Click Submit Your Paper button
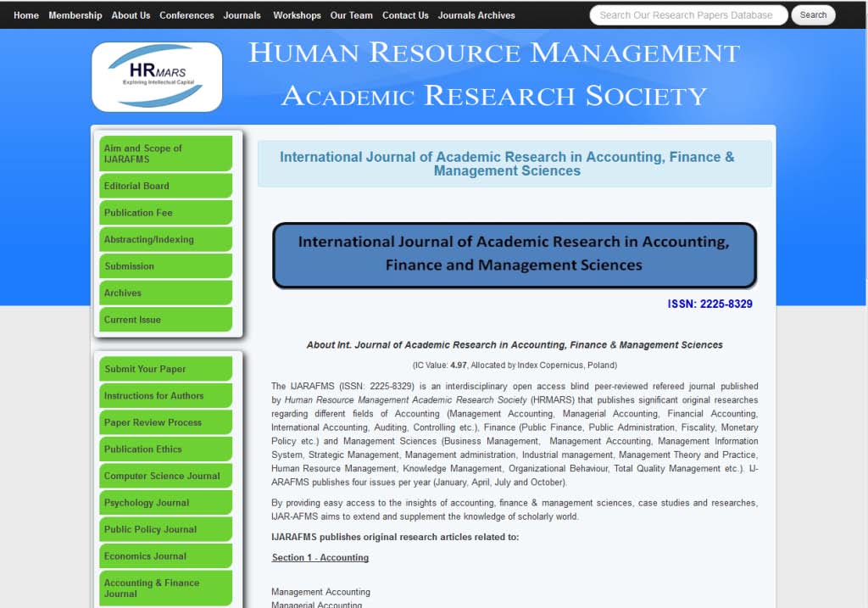Screen dimensions: 868x608 point(165,369)
